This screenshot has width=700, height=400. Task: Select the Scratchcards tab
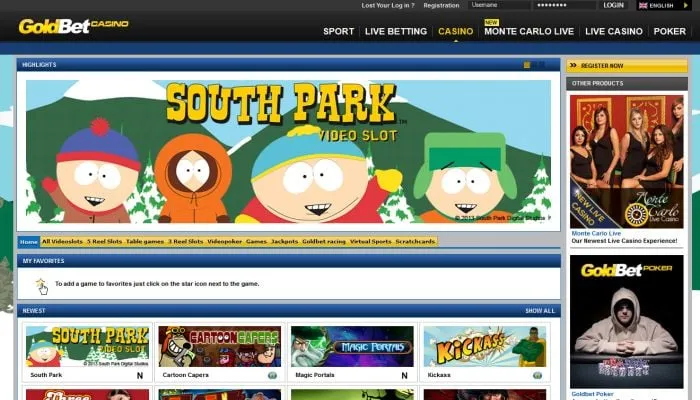(x=415, y=242)
